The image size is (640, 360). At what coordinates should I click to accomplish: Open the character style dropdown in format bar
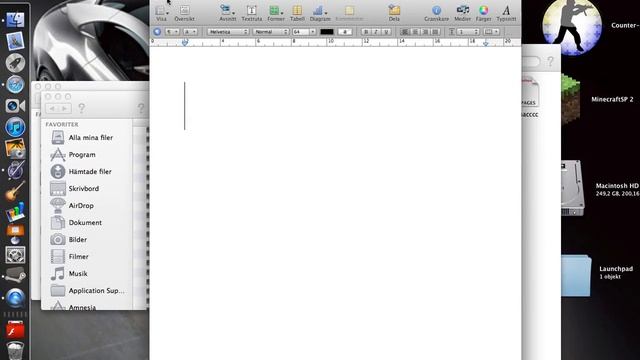pos(190,32)
